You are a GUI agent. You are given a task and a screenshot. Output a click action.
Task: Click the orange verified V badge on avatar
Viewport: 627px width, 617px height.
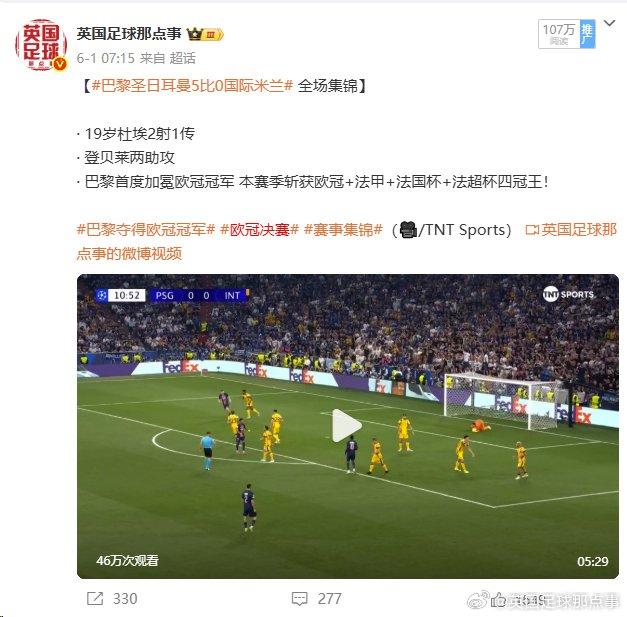pos(60,64)
